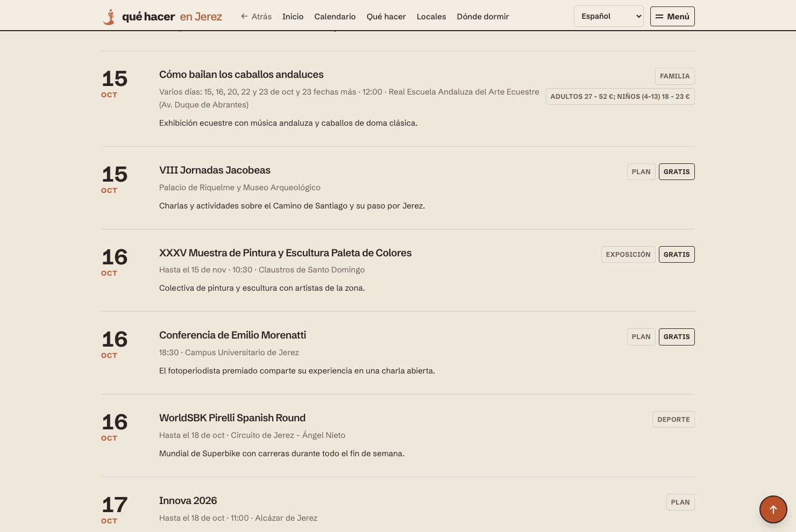Image resolution: width=796 pixels, height=532 pixels.
Task: Click the EXPOSICIÓN tag
Action: 628,255
